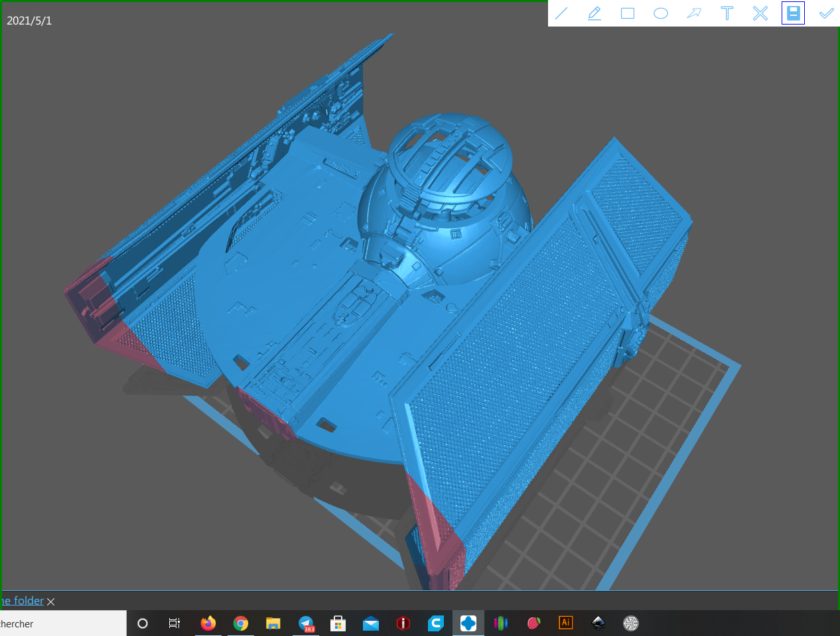Open Cortana circle on the taskbar
840x636 pixels.
[x=142, y=623]
